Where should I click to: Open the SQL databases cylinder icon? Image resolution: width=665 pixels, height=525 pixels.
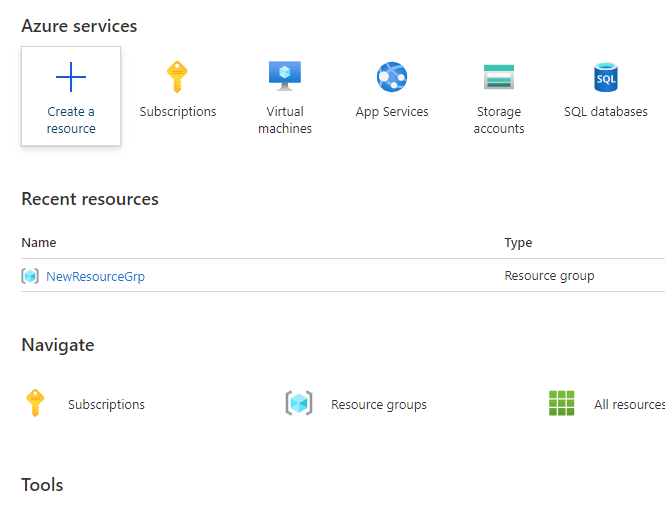coord(606,77)
